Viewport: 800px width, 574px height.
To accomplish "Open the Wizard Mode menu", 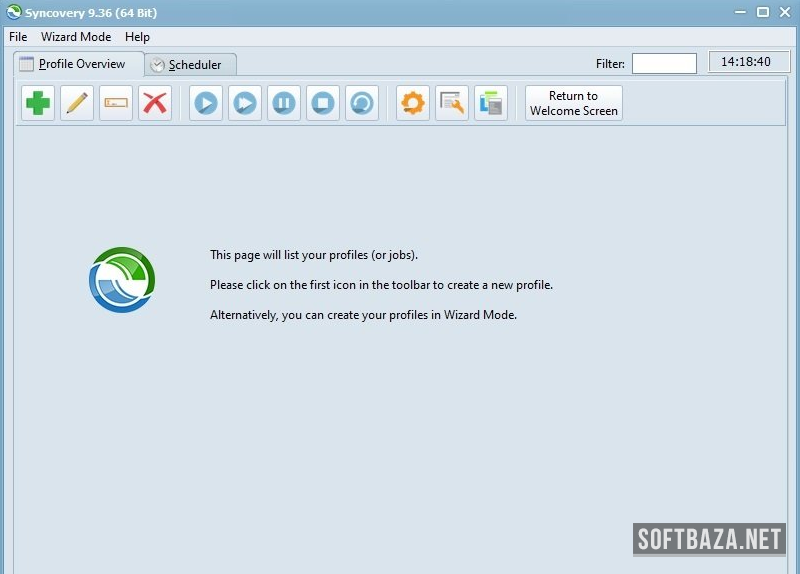I will (x=76, y=37).
